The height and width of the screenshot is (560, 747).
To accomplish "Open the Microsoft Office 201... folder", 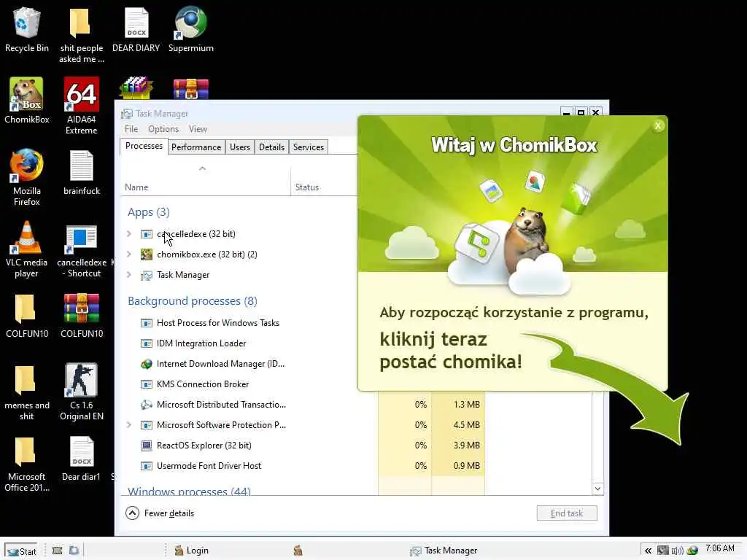I will click(27, 464).
